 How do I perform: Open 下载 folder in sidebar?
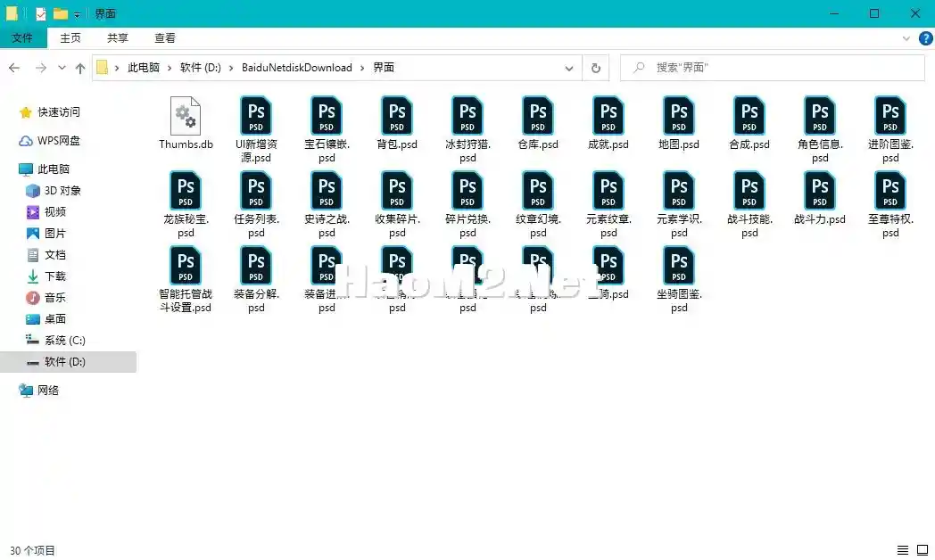[x=54, y=276]
